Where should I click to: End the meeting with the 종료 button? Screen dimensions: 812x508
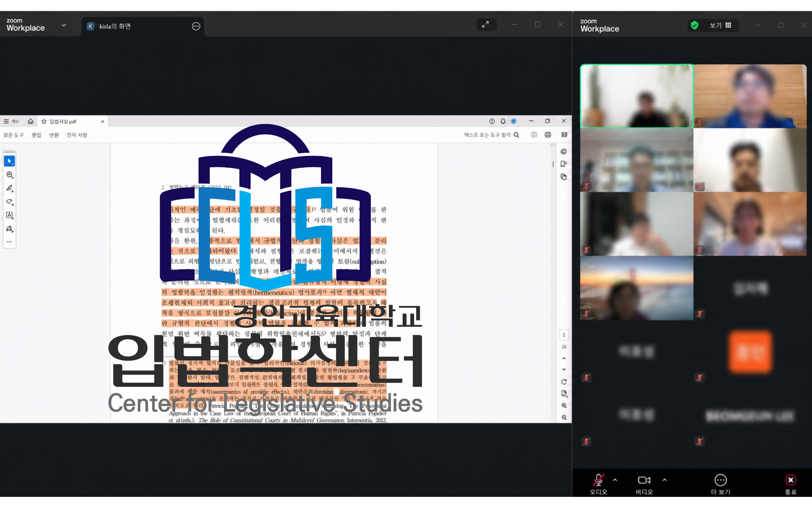[x=791, y=484]
